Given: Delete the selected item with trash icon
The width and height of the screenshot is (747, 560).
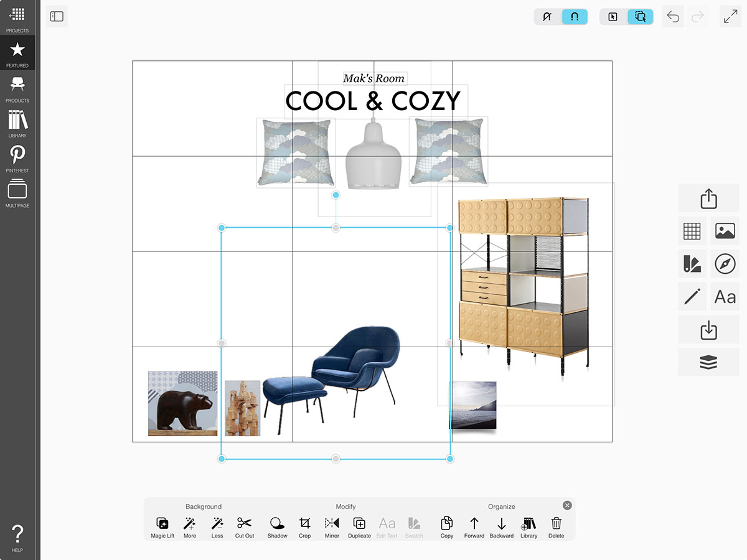Looking at the screenshot, I should point(556,527).
